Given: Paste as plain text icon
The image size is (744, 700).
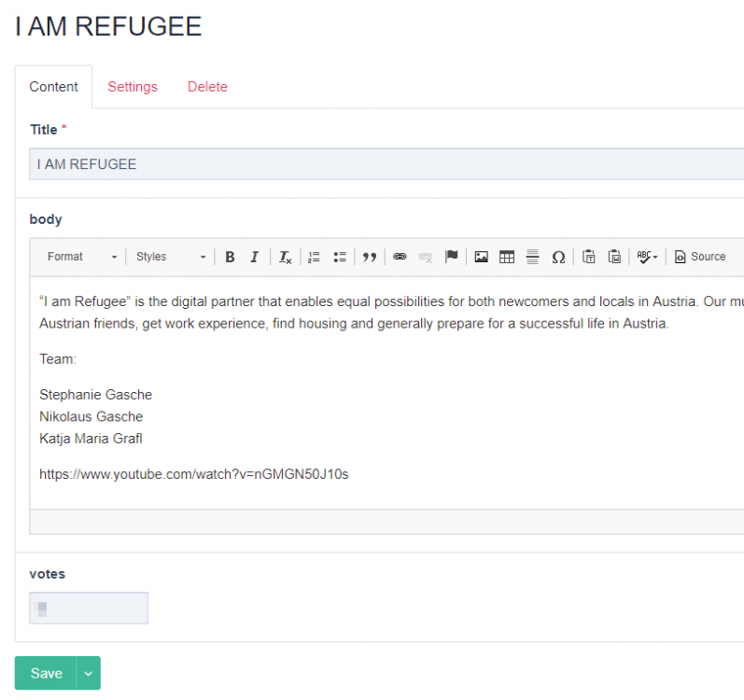Looking at the screenshot, I should pyautogui.click(x=588, y=257).
